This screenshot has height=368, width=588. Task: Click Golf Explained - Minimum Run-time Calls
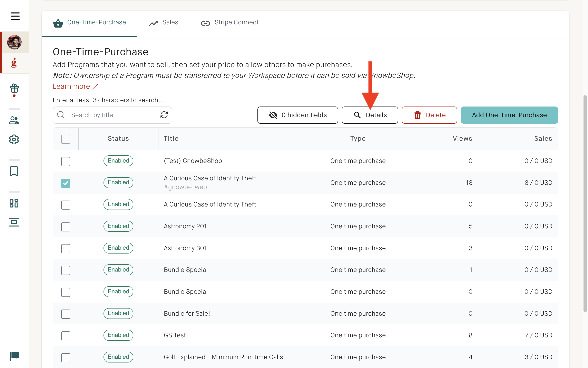pos(223,357)
